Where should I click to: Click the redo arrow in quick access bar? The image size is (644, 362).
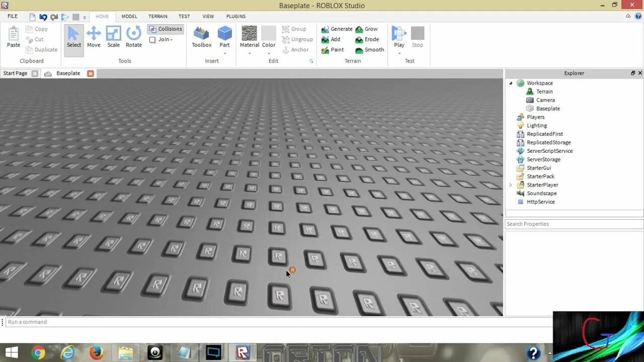[x=54, y=17]
